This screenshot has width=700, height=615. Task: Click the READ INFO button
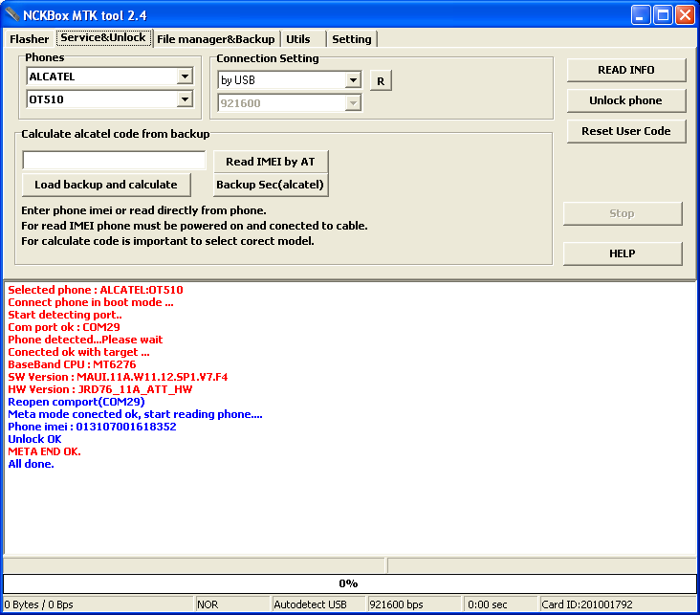tap(625, 70)
